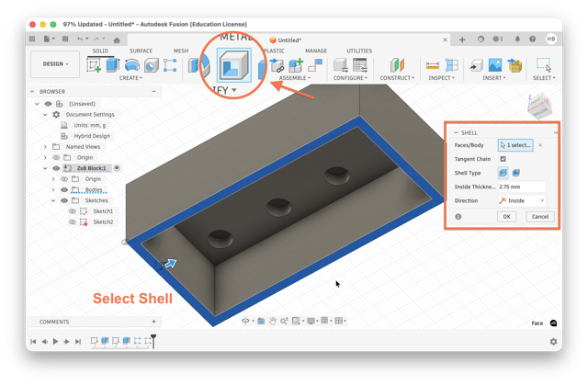
Task: Select the Create Sketch tool
Action: [x=94, y=65]
